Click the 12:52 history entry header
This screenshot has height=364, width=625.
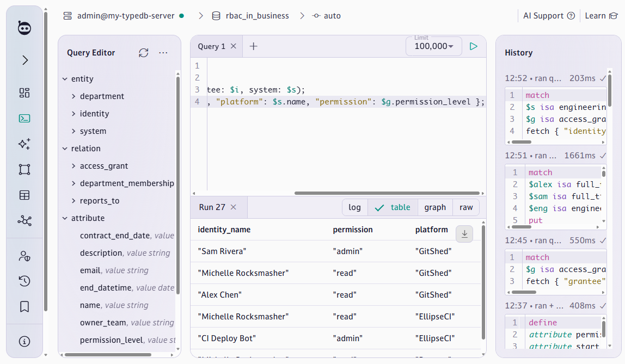(555, 78)
